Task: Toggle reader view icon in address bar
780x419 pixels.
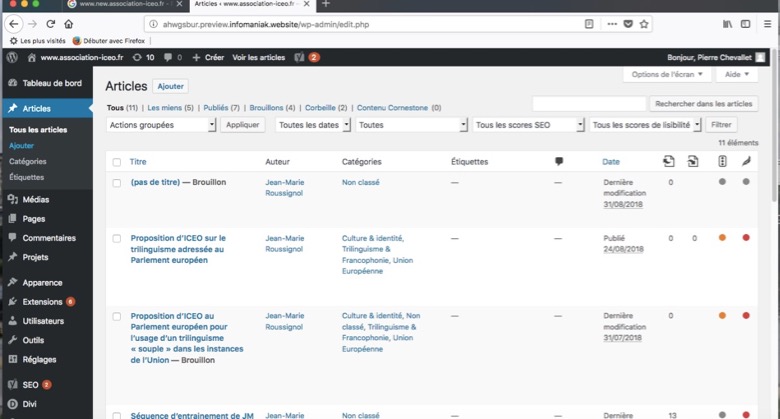Action: click(589, 24)
